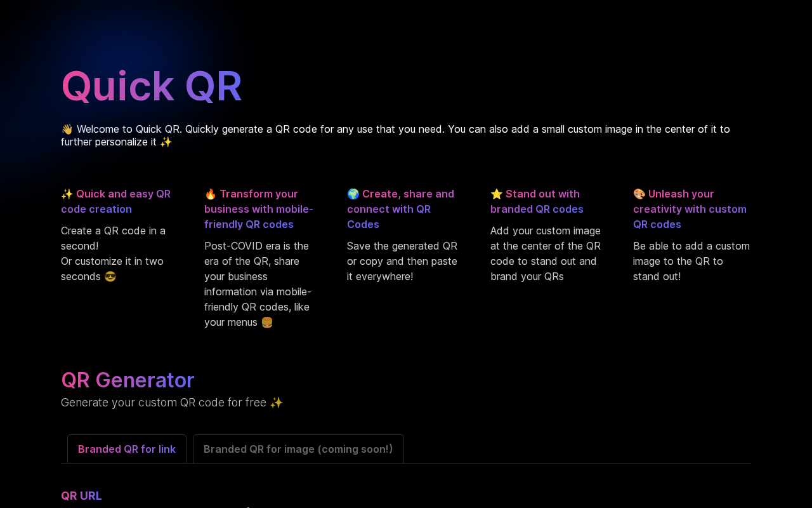Screen dimensions: 812x508
Task: Click the artist palette emoji before 'Unleash'
Action: (x=639, y=194)
